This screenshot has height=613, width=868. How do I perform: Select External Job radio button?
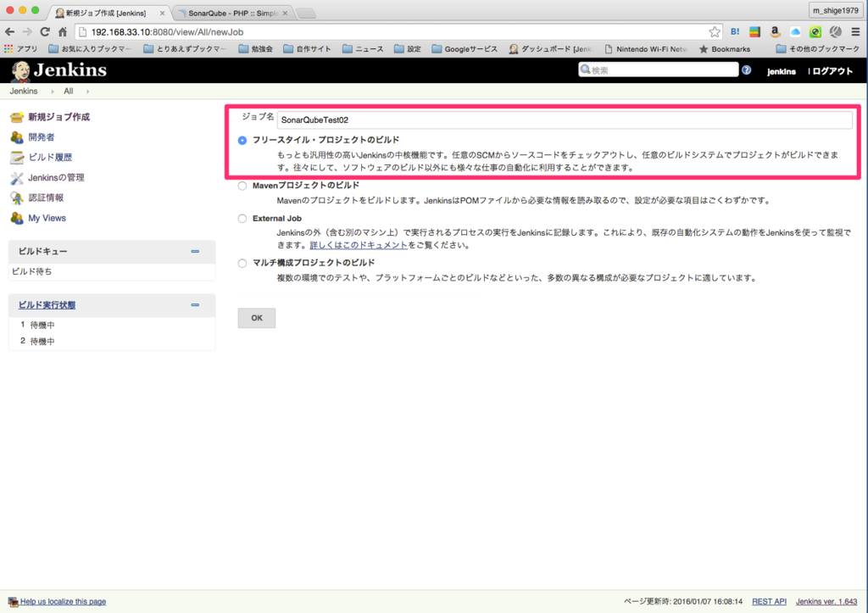tap(242, 219)
